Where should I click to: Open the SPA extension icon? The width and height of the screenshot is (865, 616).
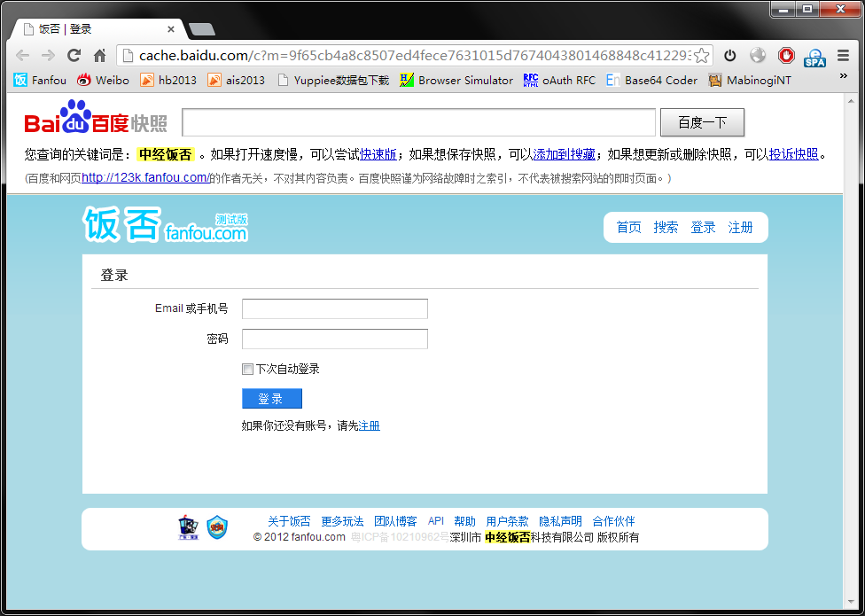814,57
